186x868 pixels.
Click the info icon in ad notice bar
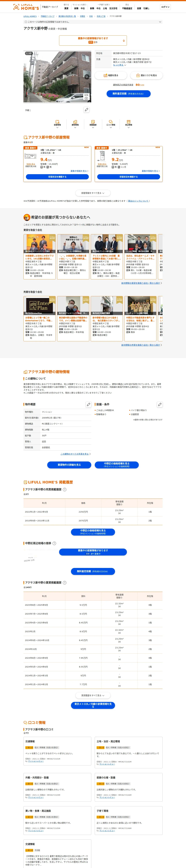point(26,22)
